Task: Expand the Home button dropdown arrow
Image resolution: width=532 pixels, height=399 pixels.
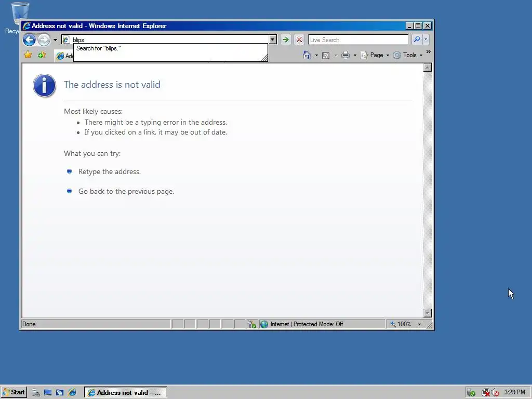Action: (316, 55)
